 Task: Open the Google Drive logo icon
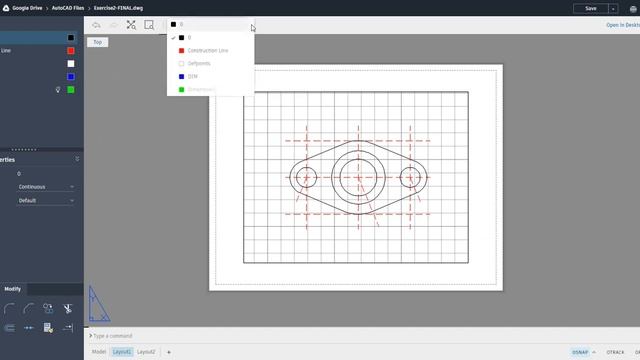click(x=6, y=8)
